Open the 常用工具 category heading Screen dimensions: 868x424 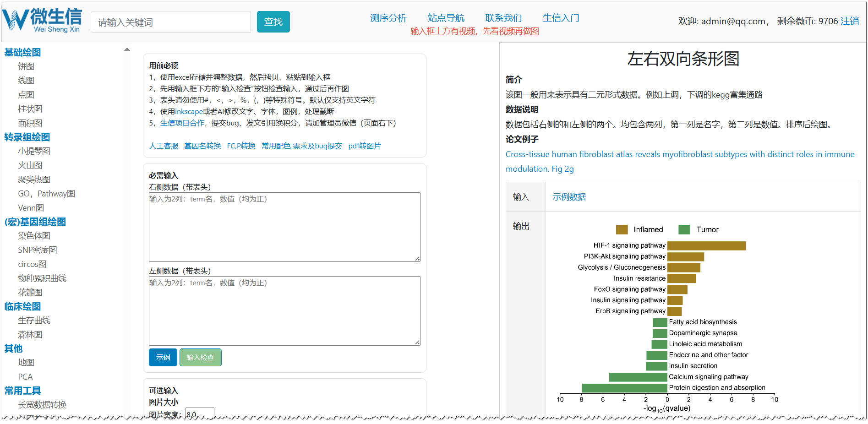22,391
